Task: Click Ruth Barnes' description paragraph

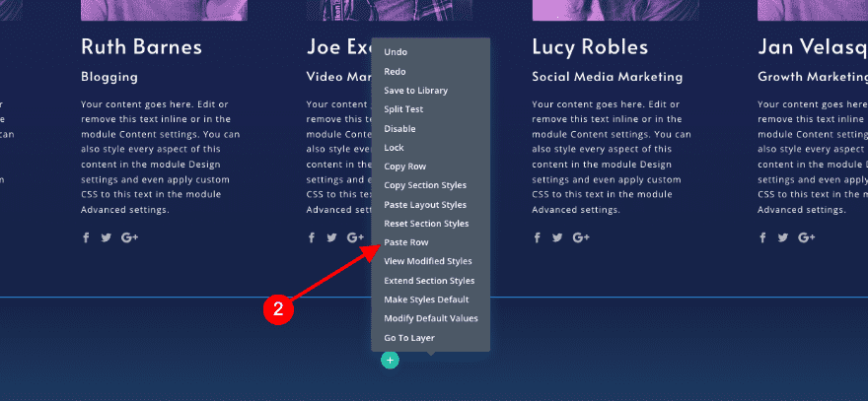Action: (161, 157)
